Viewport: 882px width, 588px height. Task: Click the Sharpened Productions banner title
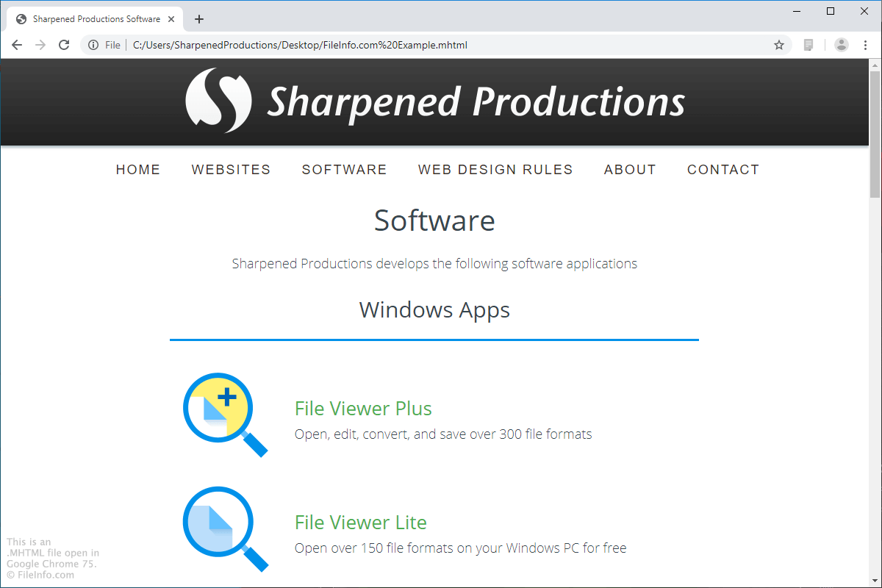pyautogui.click(x=476, y=101)
